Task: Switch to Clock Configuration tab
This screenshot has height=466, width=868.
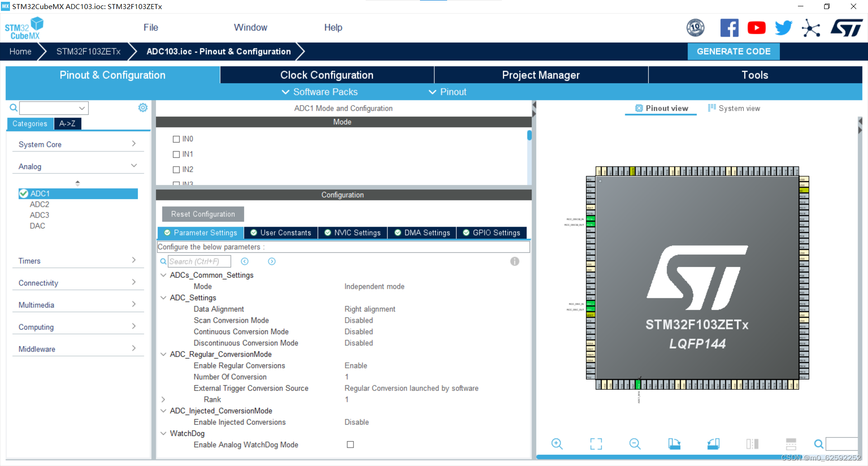Action: pos(327,75)
